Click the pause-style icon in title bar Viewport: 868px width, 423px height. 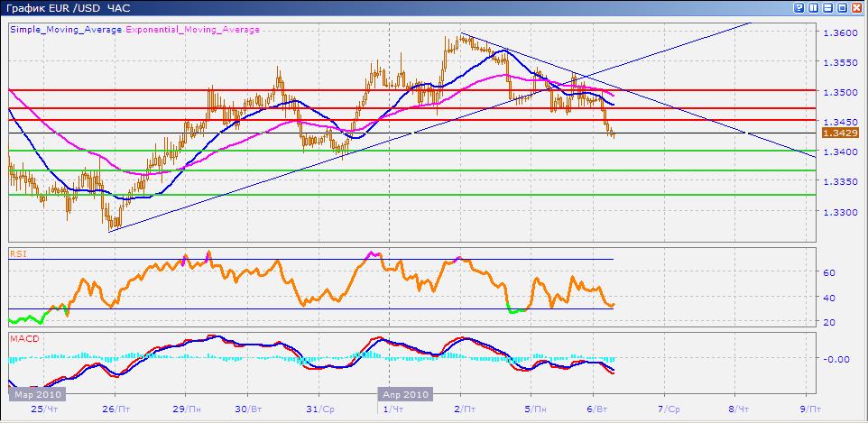click(814, 7)
